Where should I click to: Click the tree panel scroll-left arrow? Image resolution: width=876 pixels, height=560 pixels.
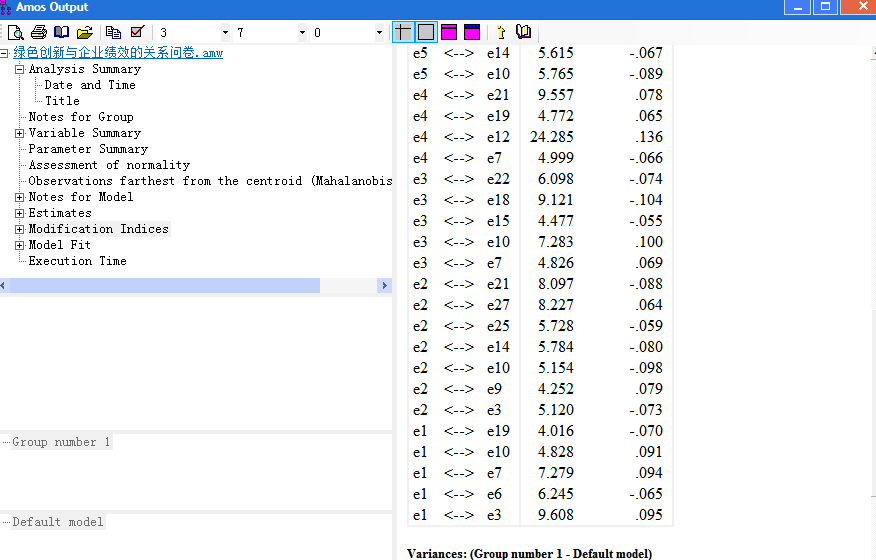click(3, 286)
